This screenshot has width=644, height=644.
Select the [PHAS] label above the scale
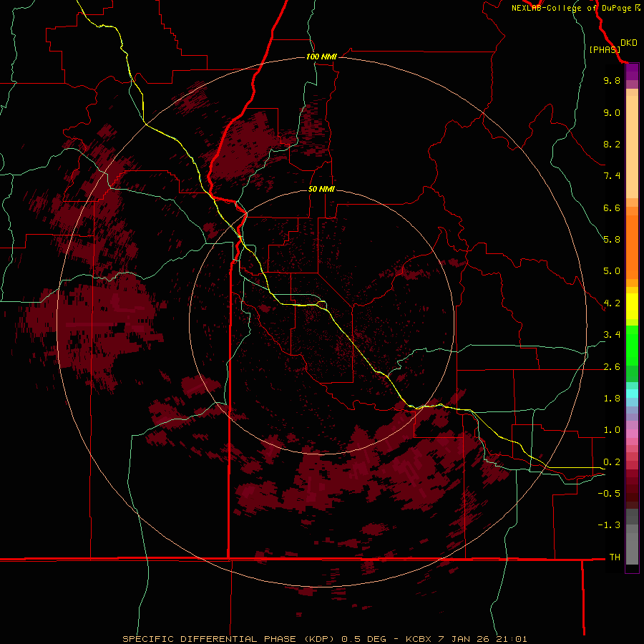pyautogui.click(x=605, y=49)
